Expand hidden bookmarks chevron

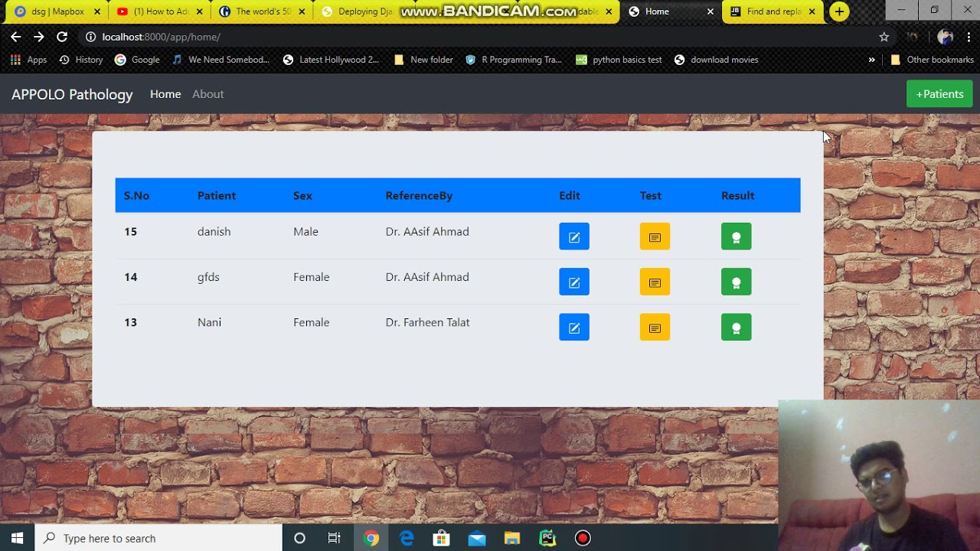[871, 60]
